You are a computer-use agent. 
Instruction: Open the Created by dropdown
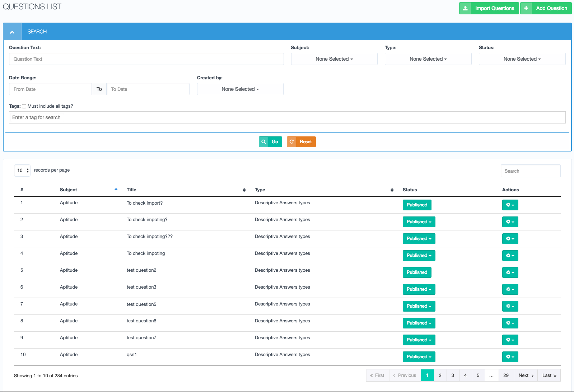pos(240,89)
